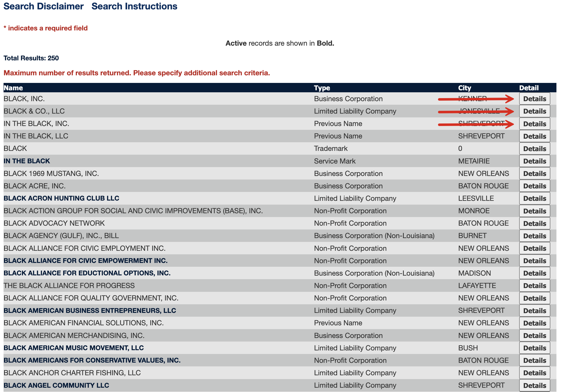Click the Detail column header

pyautogui.click(x=529, y=88)
